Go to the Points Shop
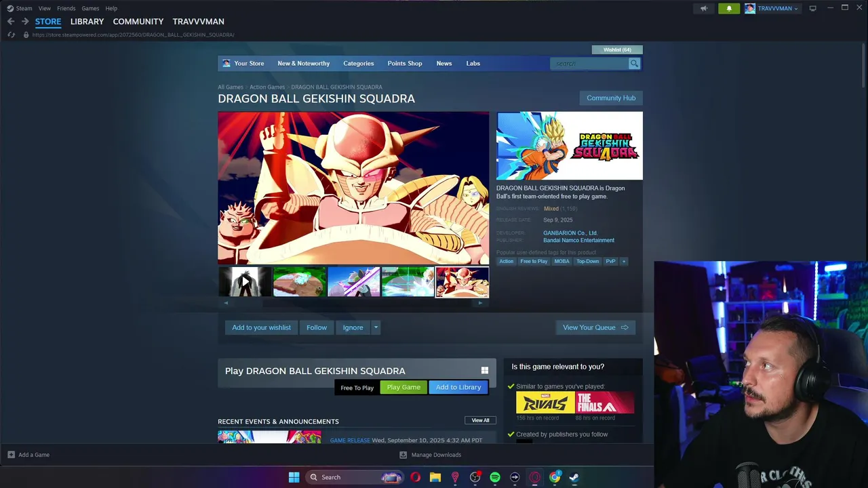 (405, 64)
